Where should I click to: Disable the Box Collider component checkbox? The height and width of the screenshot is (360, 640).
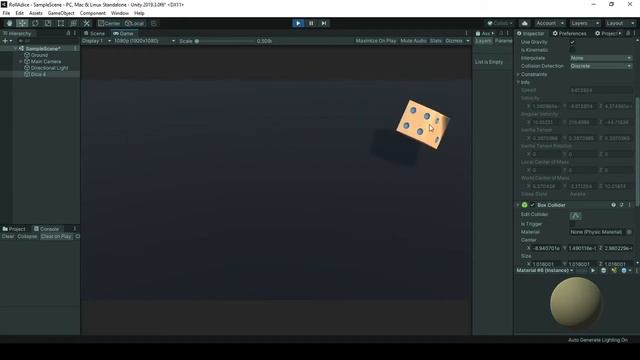[x=532, y=205]
